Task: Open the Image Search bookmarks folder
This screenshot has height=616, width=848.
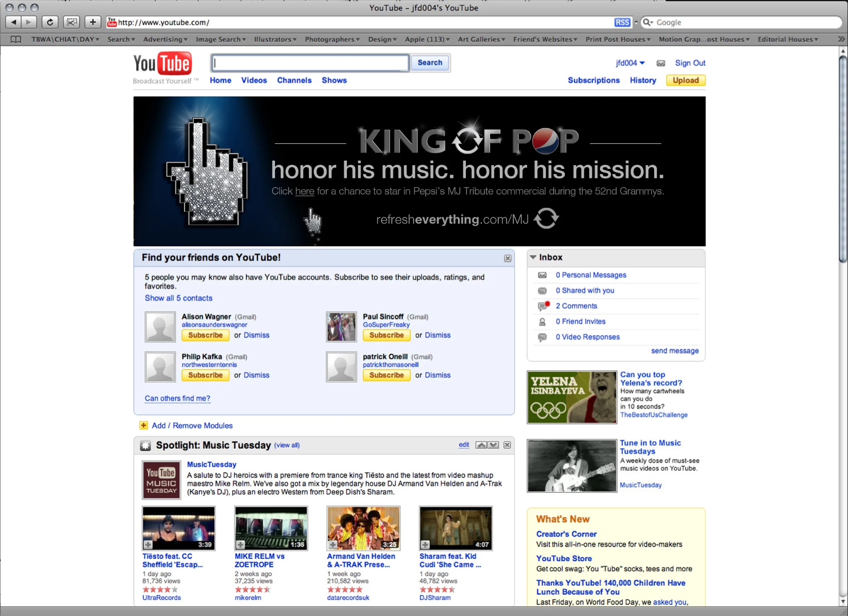Action: 221,39
